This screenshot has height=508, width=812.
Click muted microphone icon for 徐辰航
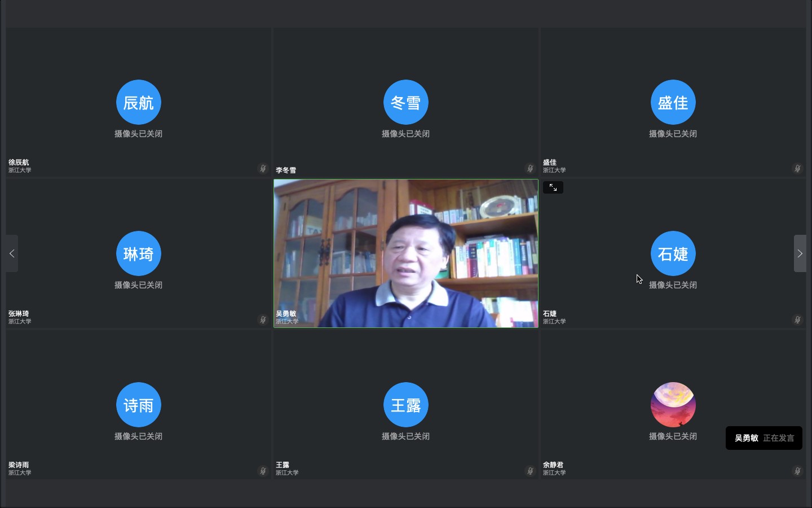263,168
